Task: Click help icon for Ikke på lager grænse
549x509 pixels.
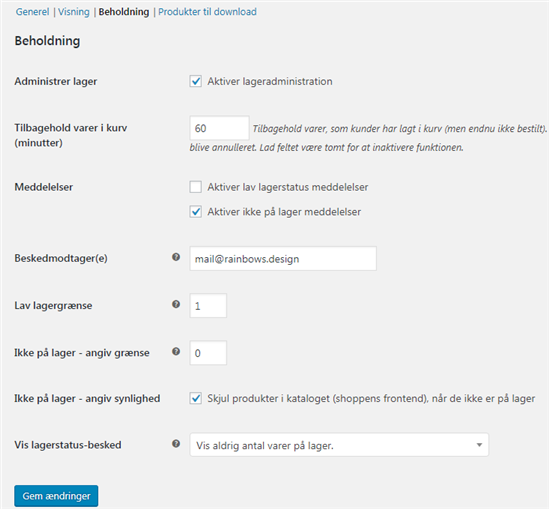Action: click(176, 351)
